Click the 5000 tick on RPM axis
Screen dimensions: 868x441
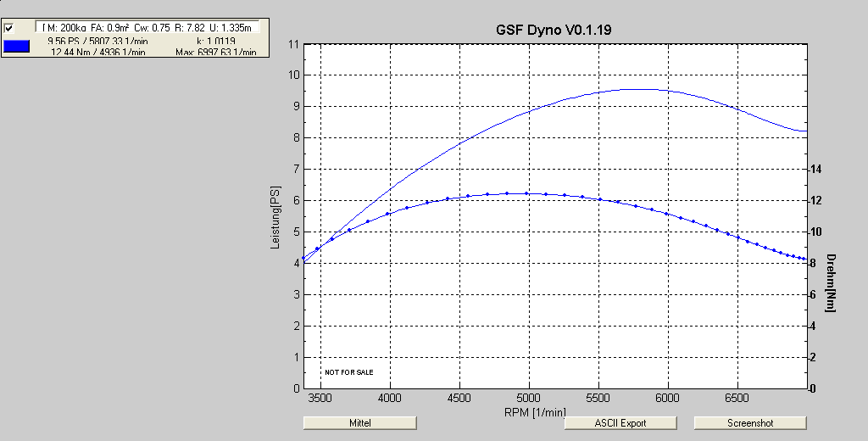[x=529, y=397]
